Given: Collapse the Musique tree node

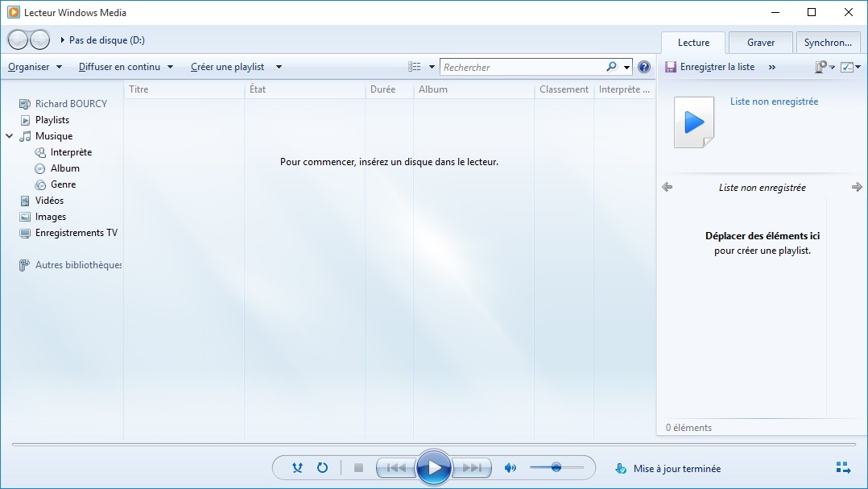Looking at the screenshot, I should (x=10, y=135).
